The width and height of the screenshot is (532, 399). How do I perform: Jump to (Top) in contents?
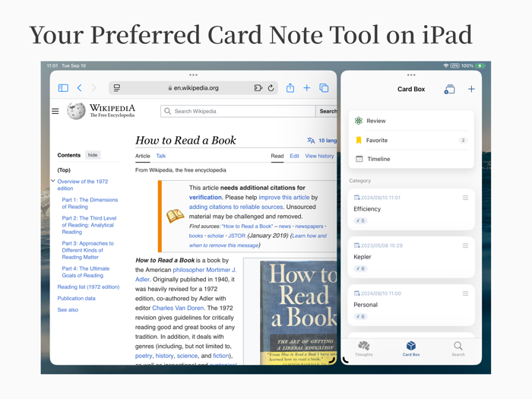(x=64, y=170)
